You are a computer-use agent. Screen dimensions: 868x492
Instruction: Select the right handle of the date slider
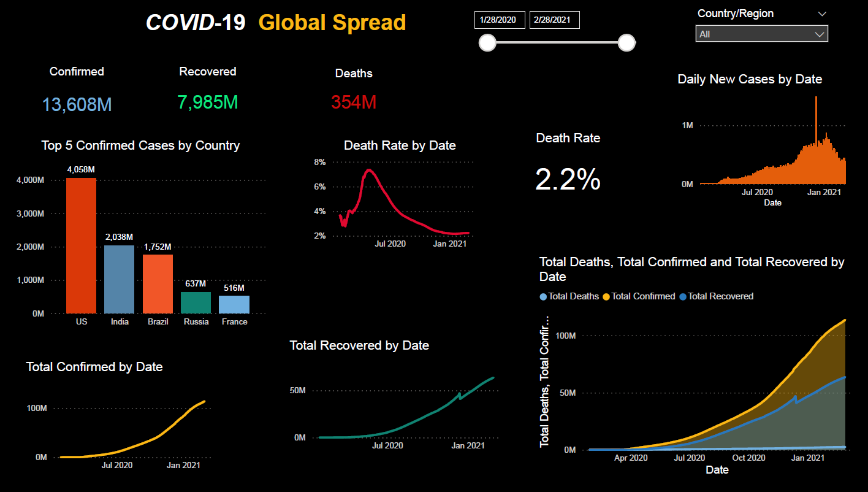pos(626,43)
